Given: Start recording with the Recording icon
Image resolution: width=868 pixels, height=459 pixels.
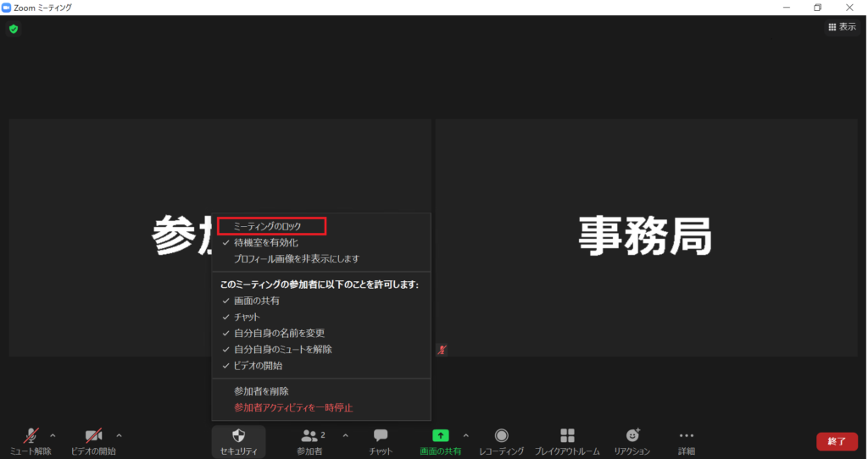Looking at the screenshot, I should coord(501,435).
